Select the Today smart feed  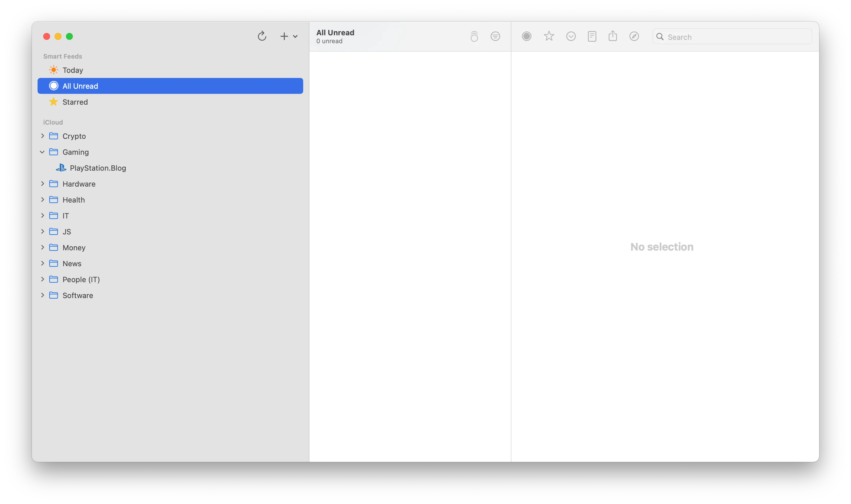tap(73, 70)
